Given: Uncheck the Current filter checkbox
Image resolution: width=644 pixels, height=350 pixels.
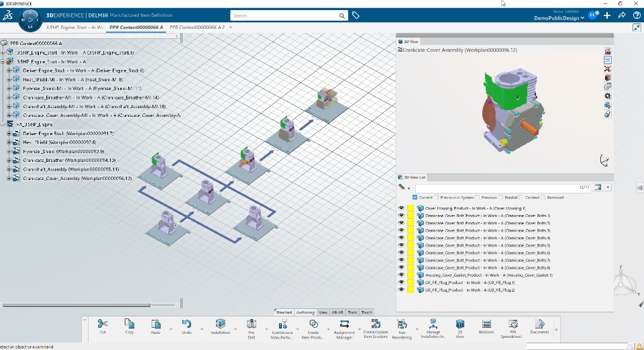Looking at the screenshot, I should click(415, 198).
